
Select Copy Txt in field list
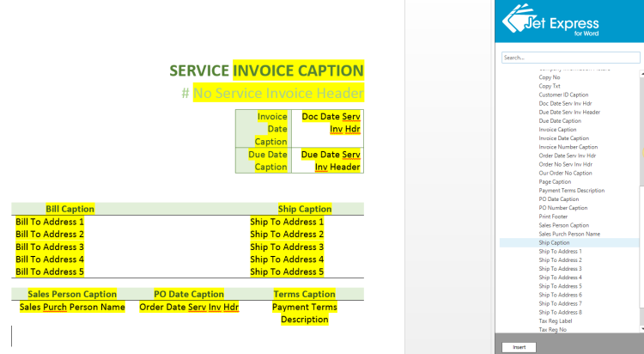pos(550,86)
